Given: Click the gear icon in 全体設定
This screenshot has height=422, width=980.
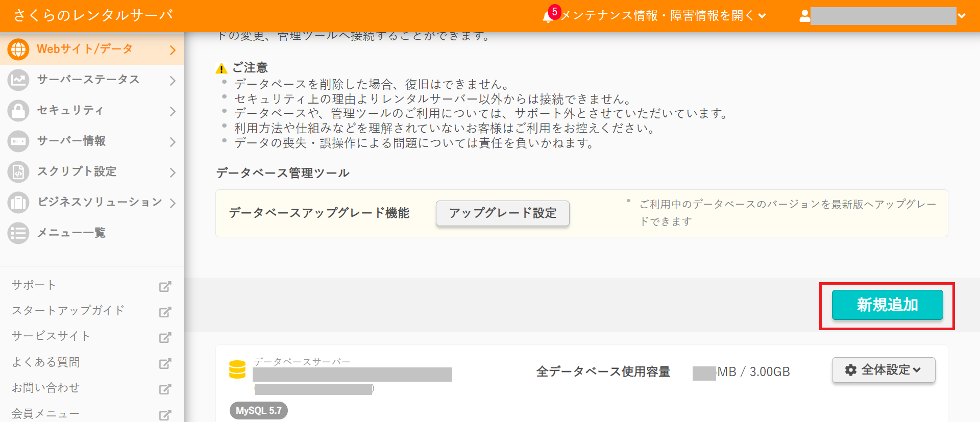Looking at the screenshot, I should tap(850, 370).
